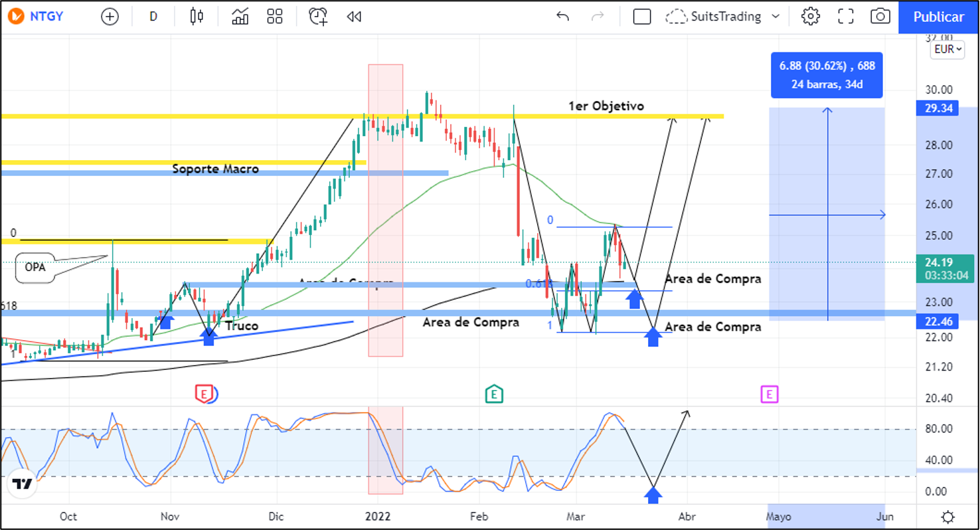This screenshot has height=530, width=980.
Task: Toggle fullscreen mode
Action: pos(845,17)
